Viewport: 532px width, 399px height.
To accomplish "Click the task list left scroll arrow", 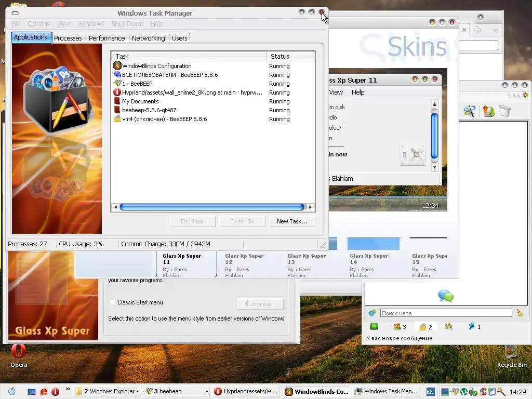I will 115,207.
